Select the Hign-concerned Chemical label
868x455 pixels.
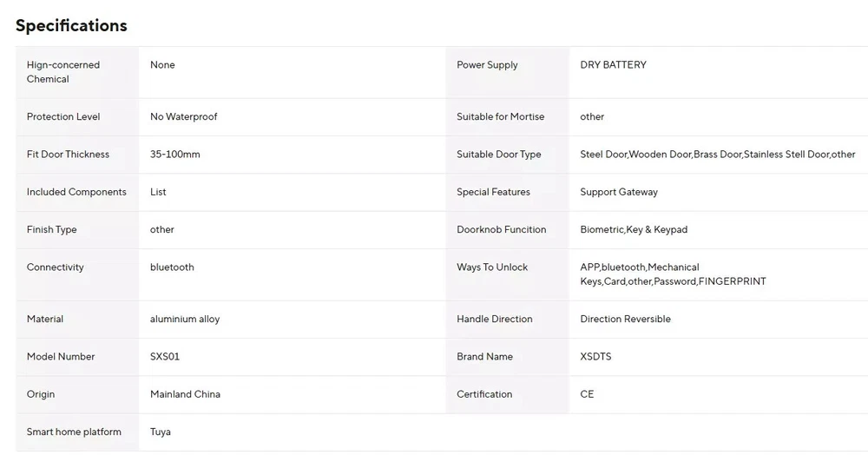click(62, 72)
